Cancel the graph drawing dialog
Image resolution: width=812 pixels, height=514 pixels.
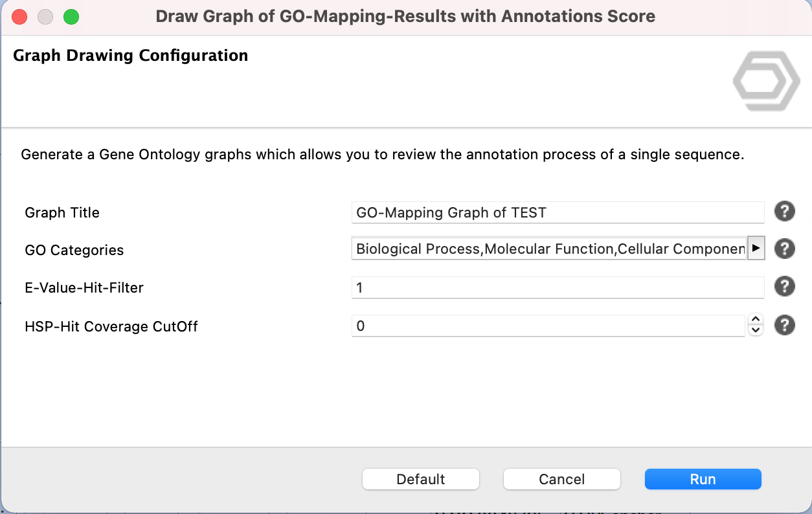(x=561, y=480)
